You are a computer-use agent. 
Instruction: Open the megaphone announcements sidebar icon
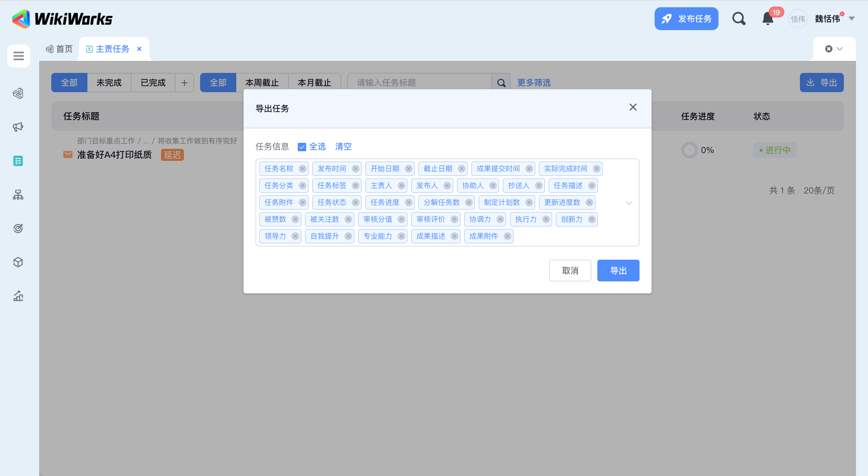point(18,127)
